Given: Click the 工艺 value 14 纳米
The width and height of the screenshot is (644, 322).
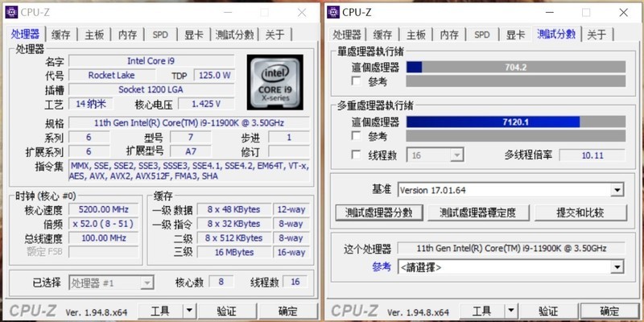Looking at the screenshot, I should click(x=91, y=104).
